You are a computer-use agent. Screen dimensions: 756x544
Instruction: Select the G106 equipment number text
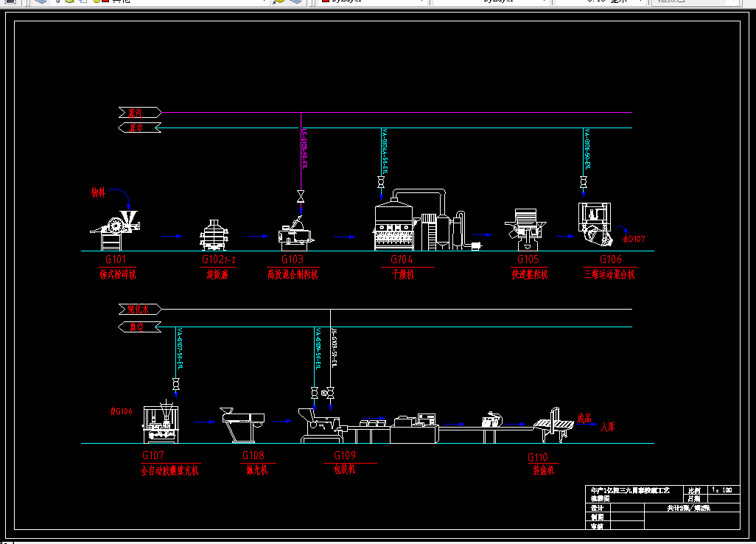(611, 259)
